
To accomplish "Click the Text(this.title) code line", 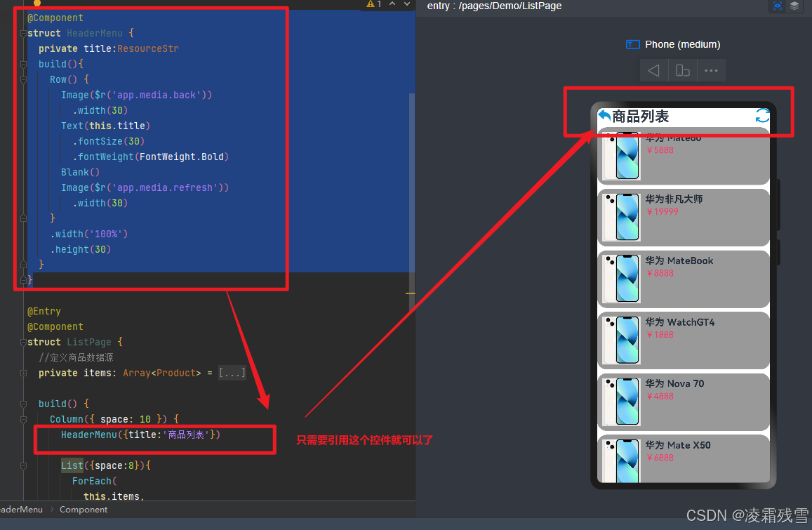I will click(x=106, y=126).
